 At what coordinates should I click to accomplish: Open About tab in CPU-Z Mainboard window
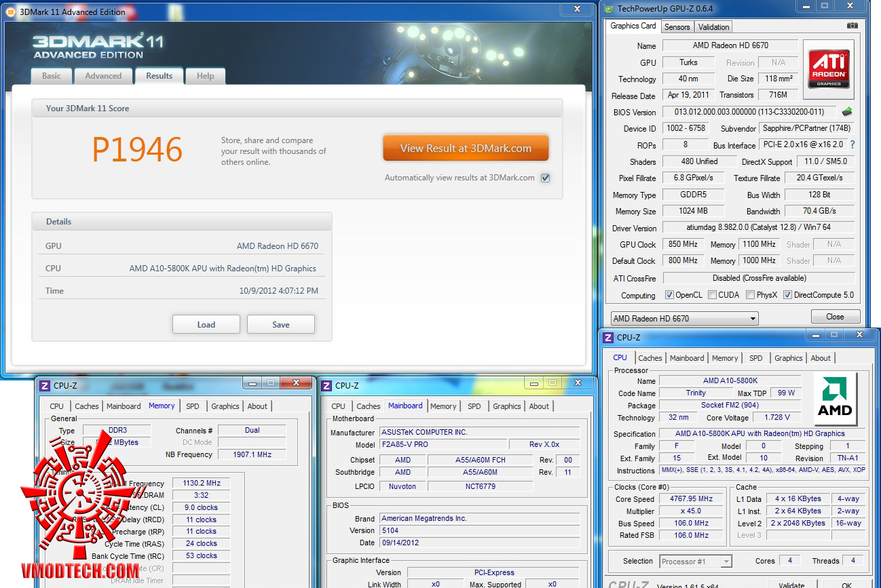(540, 406)
